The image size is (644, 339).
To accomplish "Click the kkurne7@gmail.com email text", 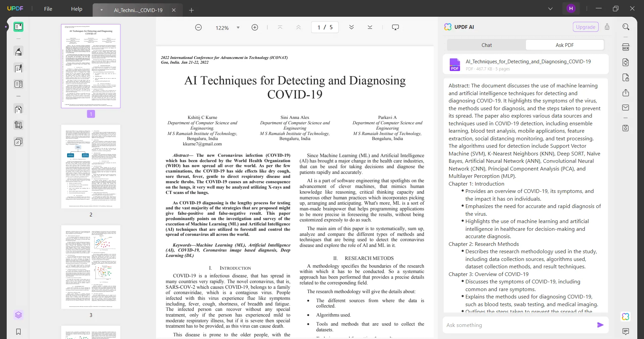I will (x=202, y=144).
